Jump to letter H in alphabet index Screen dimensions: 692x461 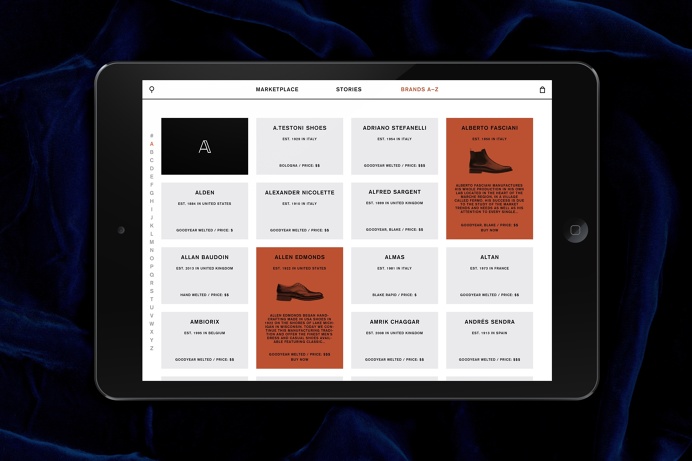pos(151,201)
